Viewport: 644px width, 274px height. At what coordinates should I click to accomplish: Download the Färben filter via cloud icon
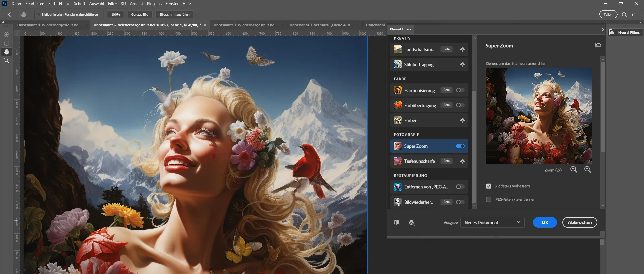tap(462, 120)
